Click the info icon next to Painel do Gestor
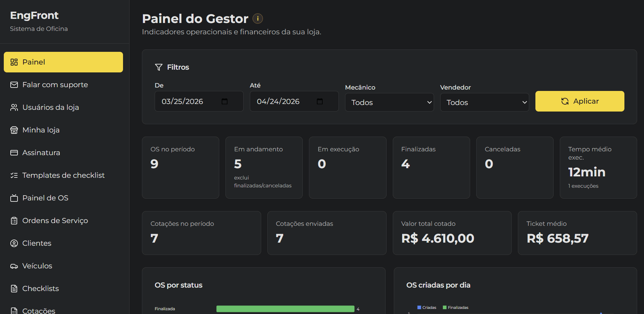Image resolution: width=644 pixels, height=314 pixels. click(257, 19)
